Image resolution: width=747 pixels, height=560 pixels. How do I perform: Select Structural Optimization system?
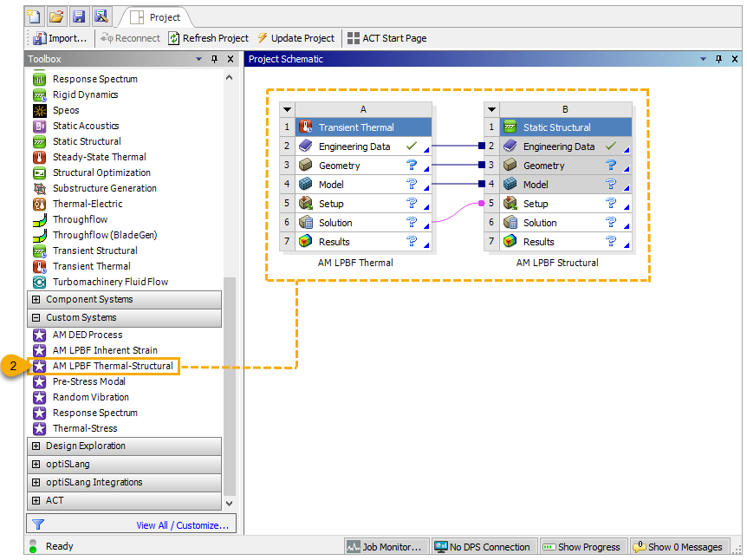pyautogui.click(x=92, y=173)
